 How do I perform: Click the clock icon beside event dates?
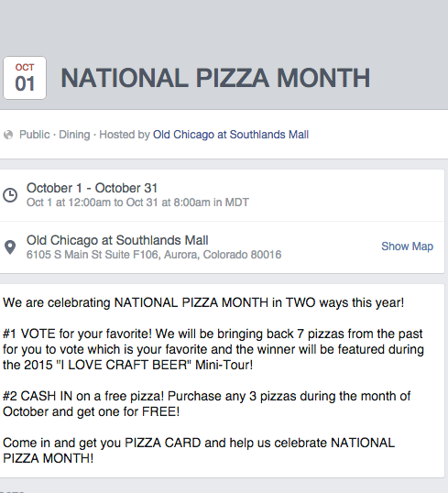[x=10, y=195]
